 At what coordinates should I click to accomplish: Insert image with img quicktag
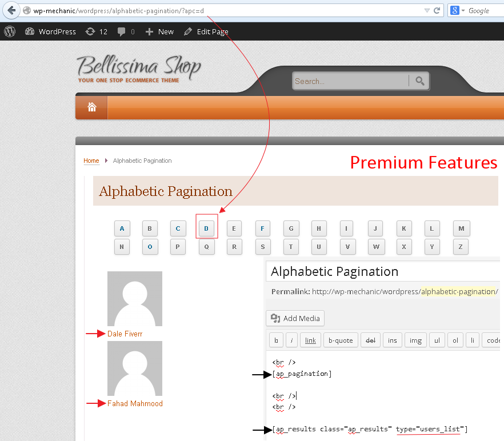point(415,340)
